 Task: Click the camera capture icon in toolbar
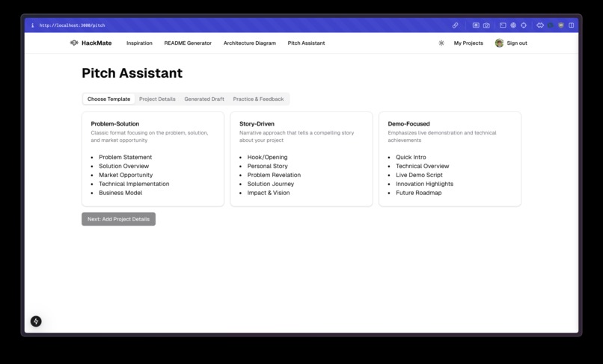(x=486, y=25)
